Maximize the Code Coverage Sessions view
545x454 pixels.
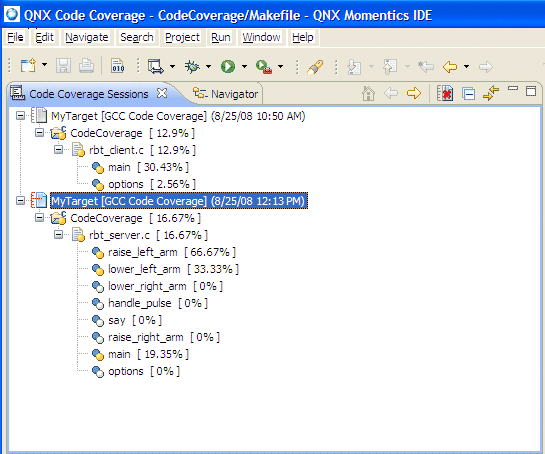[x=531, y=91]
